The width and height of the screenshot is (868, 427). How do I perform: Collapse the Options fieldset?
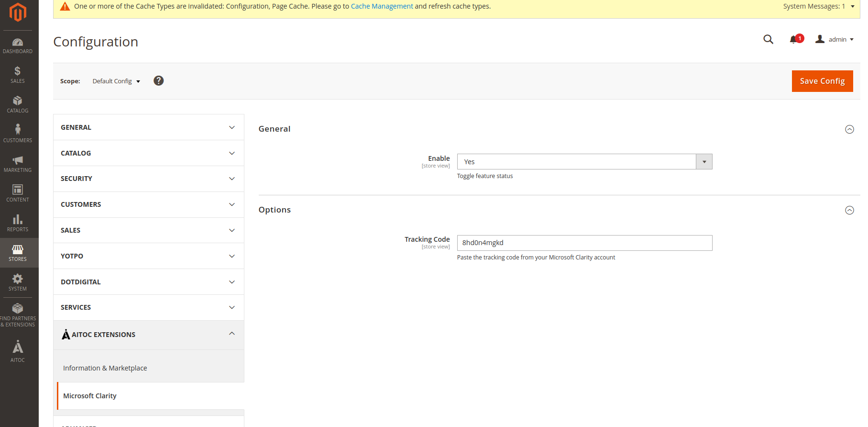(849, 210)
